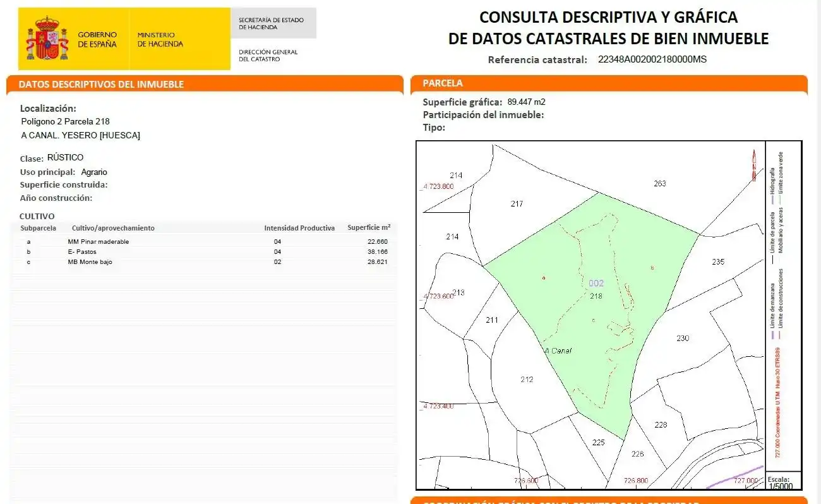Screen dimensions: 821x504
Task: Select the value '89.447 m2'
Action: tap(526, 101)
